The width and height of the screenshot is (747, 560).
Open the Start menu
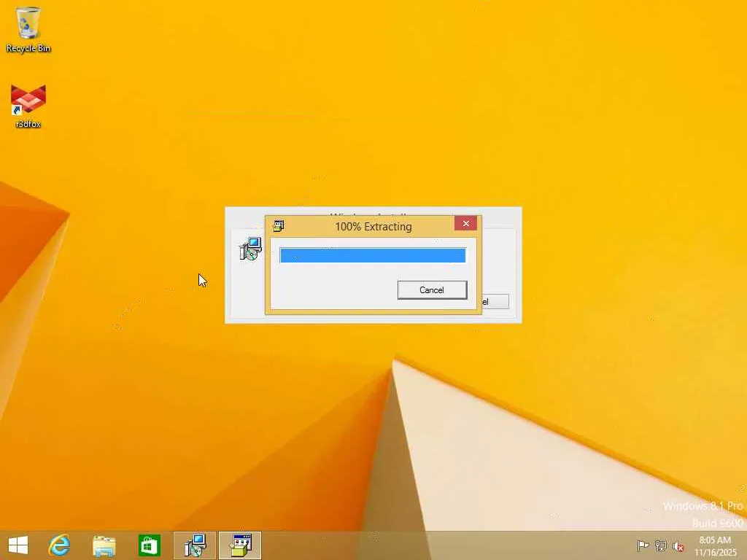[18, 545]
